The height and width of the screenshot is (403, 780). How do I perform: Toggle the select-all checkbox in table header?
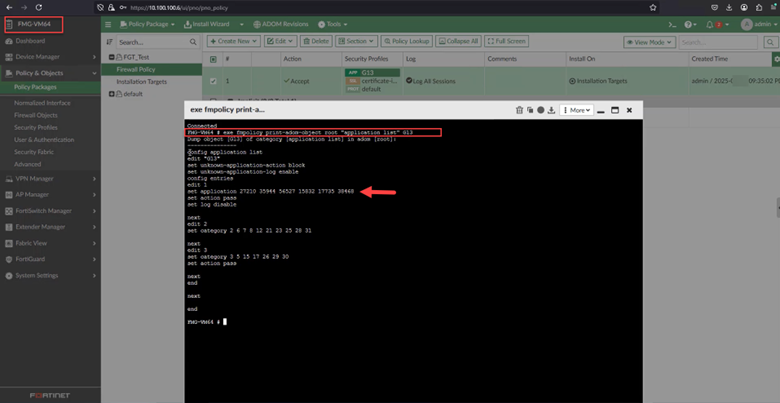pos(213,59)
